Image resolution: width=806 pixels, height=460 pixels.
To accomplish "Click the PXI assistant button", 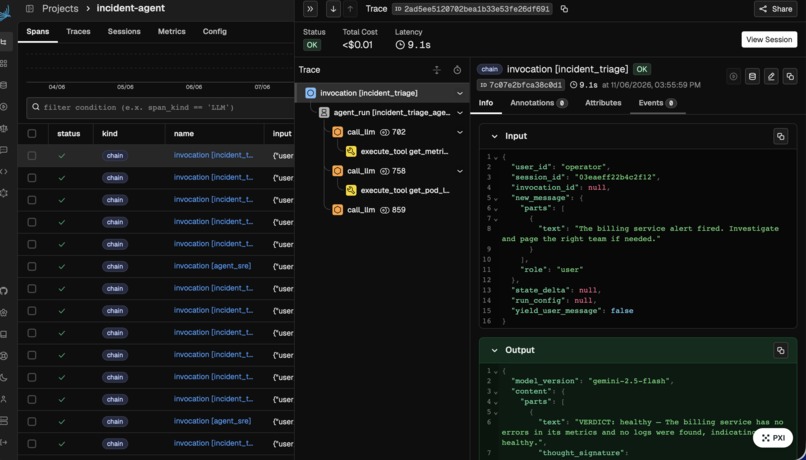I will [x=773, y=438].
